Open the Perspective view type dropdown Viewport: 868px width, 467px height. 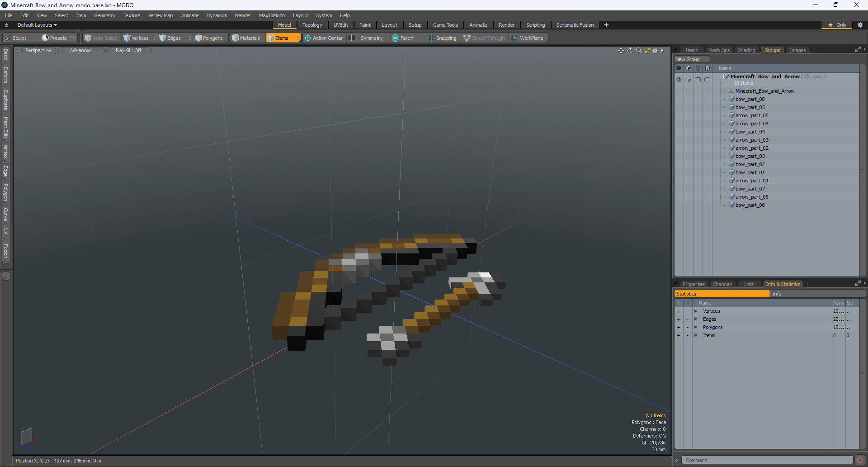38,51
